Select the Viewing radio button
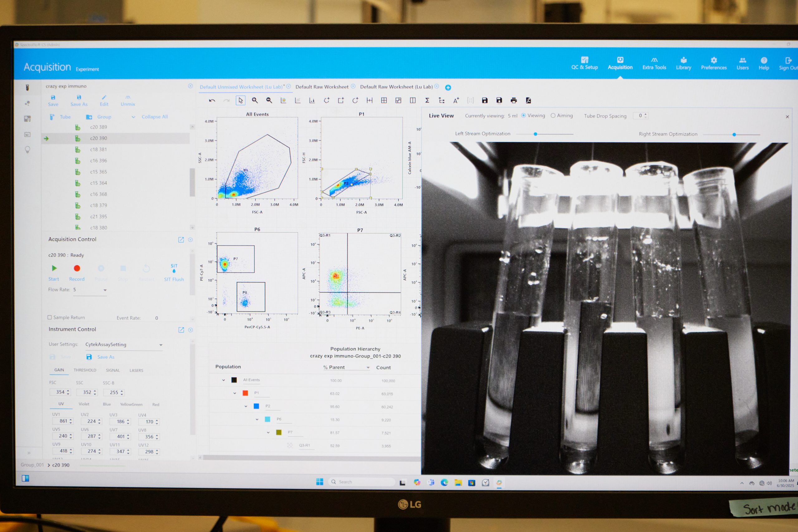 coord(523,116)
